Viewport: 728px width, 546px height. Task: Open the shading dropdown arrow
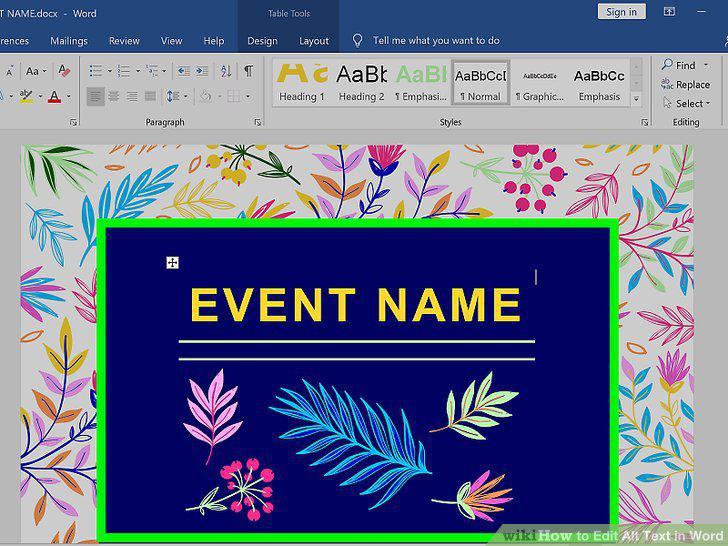219,97
